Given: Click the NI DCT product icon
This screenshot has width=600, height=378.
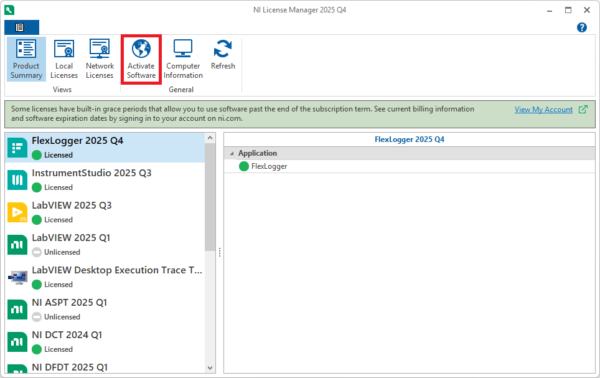Looking at the screenshot, I should (x=17, y=342).
